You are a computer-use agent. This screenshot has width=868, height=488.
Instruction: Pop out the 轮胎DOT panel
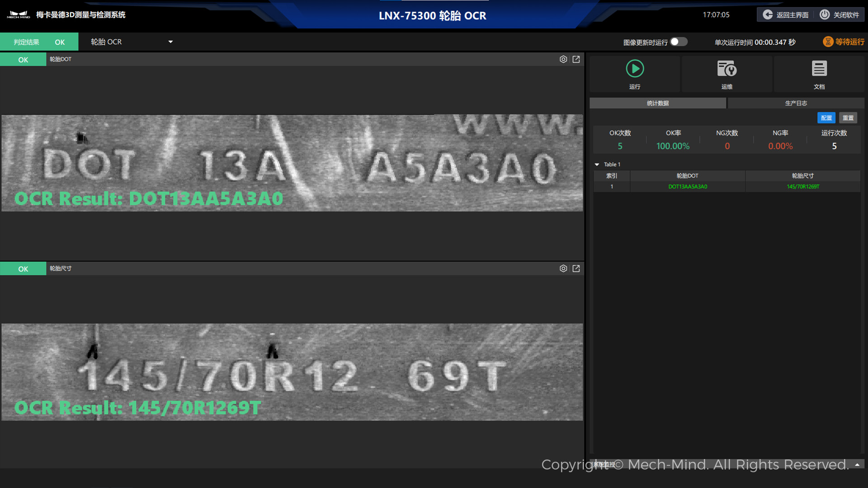576,59
